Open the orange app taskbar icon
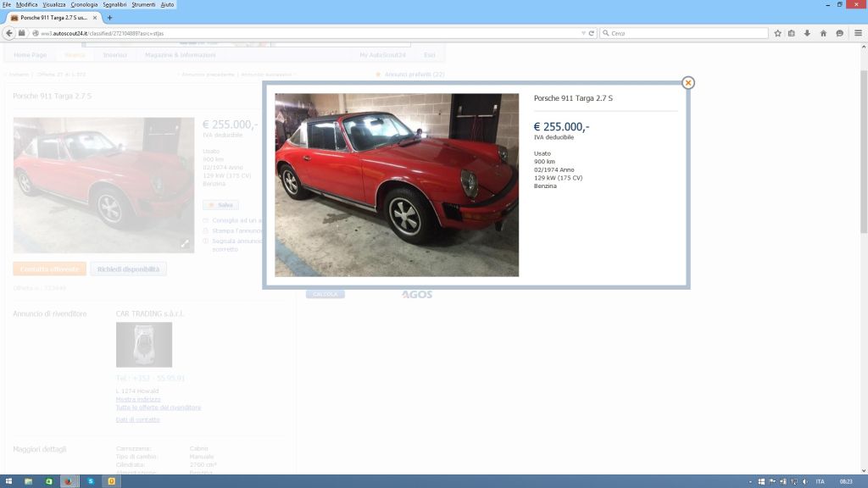Screen dimensions: 868x488 pyautogui.click(x=111, y=481)
